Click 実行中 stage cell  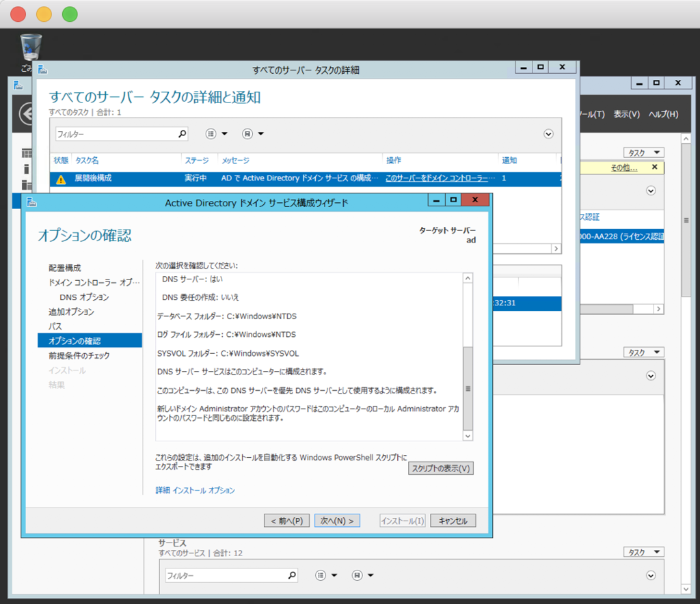[196, 178]
